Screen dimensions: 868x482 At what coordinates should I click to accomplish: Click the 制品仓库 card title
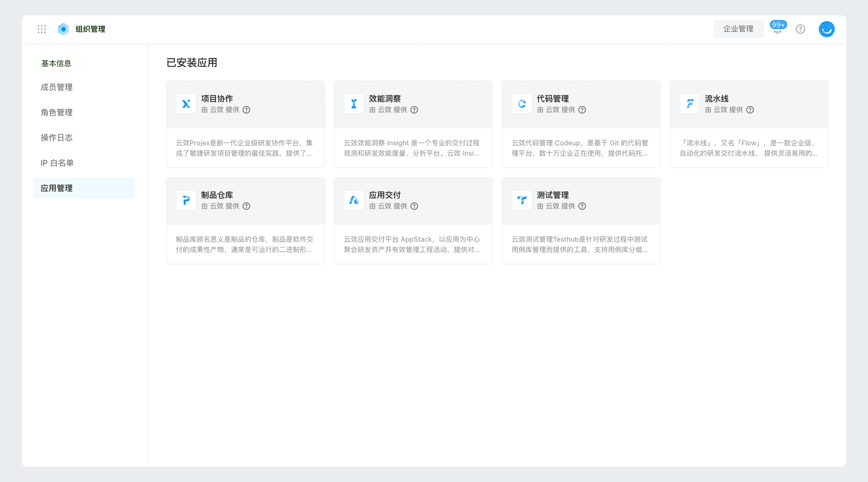click(217, 195)
